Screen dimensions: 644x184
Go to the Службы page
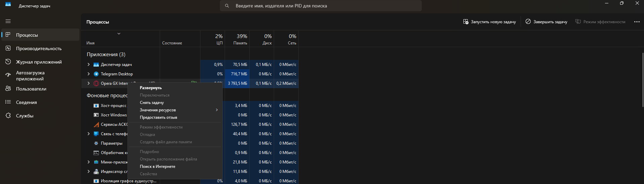[40, 116]
